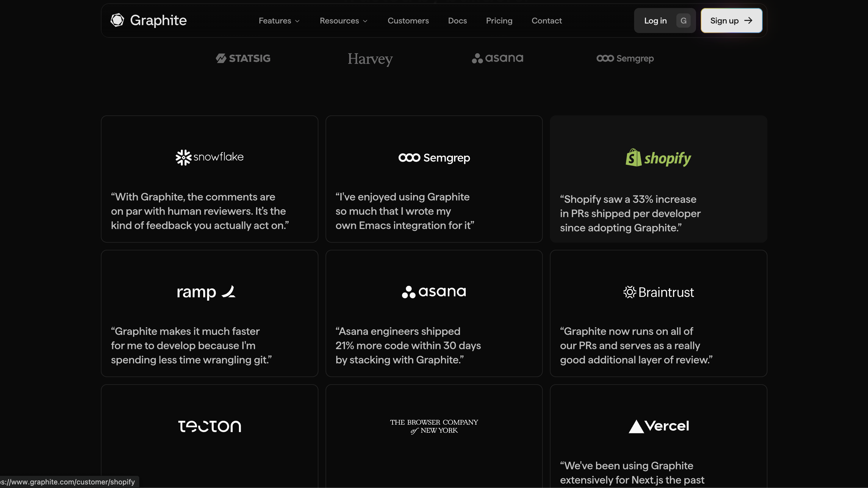
Task: Click the Sign up arrow icon
Action: pyautogui.click(x=748, y=21)
